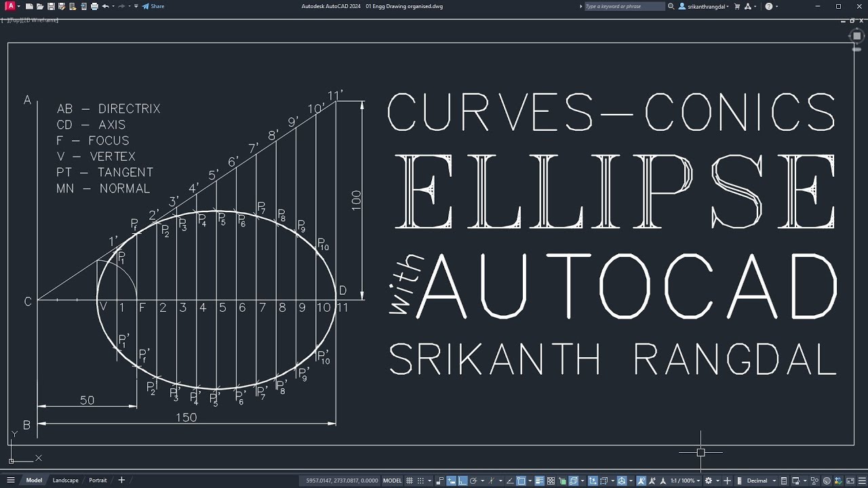The image size is (868, 488).
Task: Click the search field expand arrow
Action: tap(581, 6)
